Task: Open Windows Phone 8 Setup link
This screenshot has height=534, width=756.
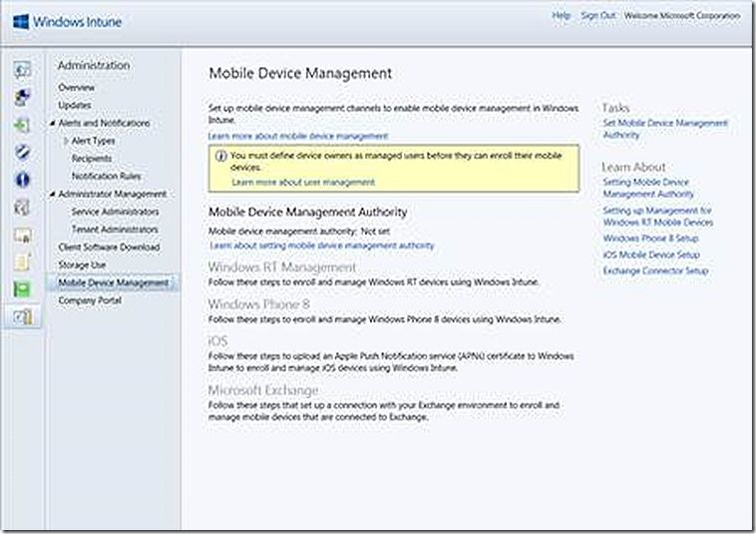Action: pyautogui.click(x=650, y=239)
